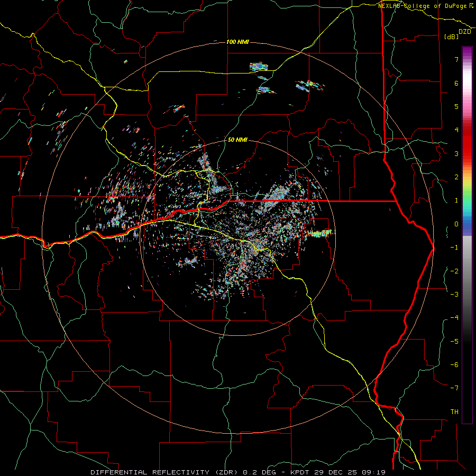Click the -7 value on color scale
Image resolution: width=476 pixels, height=476 pixels.
[x=454, y=388]
